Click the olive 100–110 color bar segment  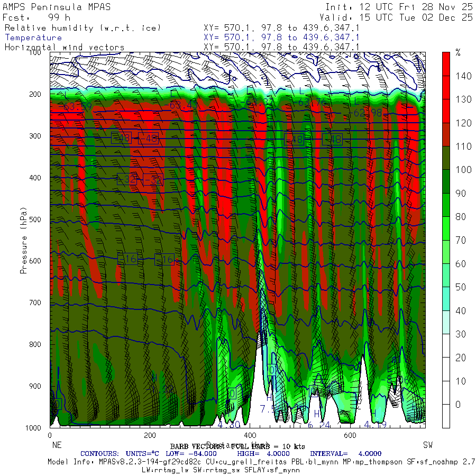[x=446, y=158]
